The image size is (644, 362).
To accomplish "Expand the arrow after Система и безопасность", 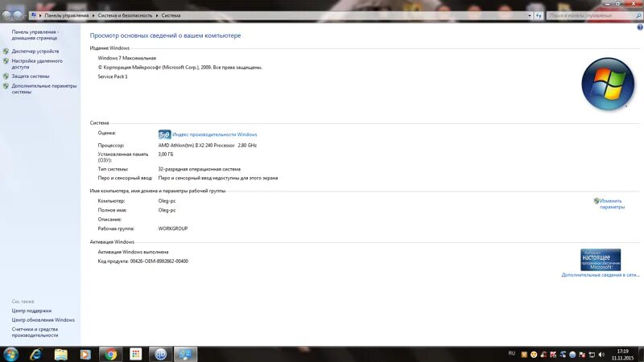I will pos(157,15).
